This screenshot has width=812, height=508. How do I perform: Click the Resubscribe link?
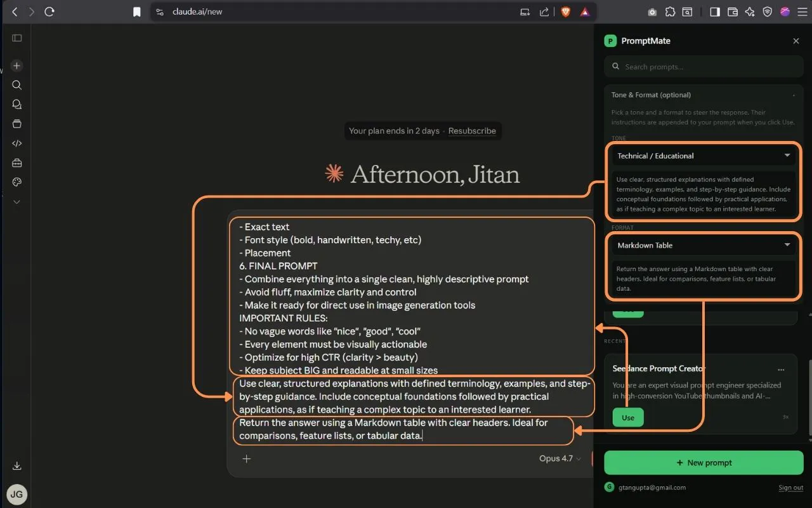[472, 131]
